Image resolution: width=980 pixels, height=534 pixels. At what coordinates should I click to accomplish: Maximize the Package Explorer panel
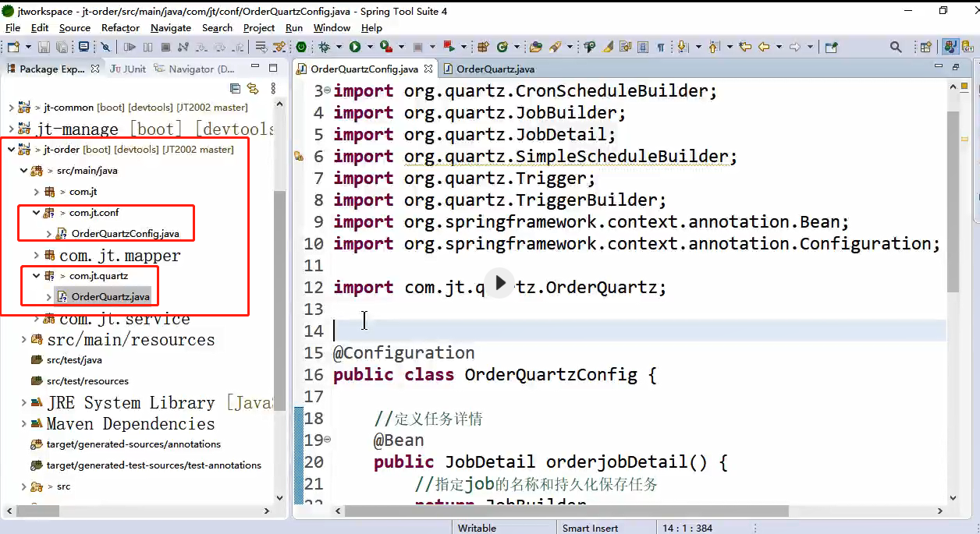click(x=272, y=68)
